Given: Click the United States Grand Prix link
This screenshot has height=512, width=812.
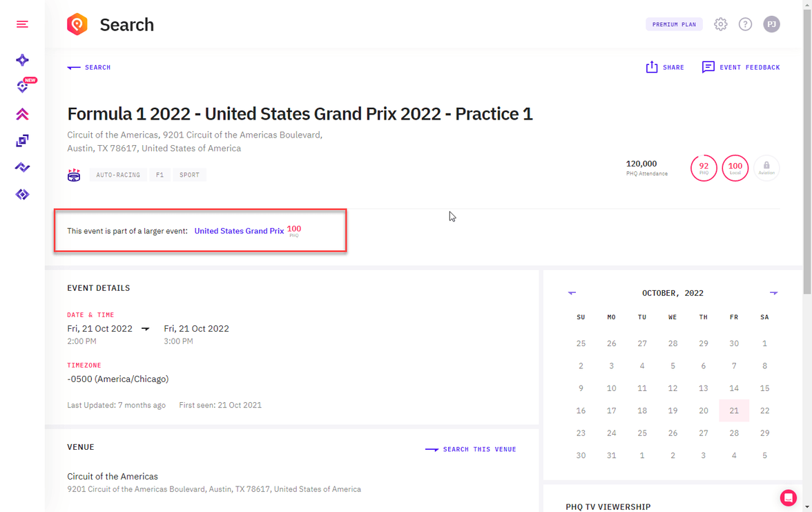Looking at the screenshot, I should coord(239,231).
